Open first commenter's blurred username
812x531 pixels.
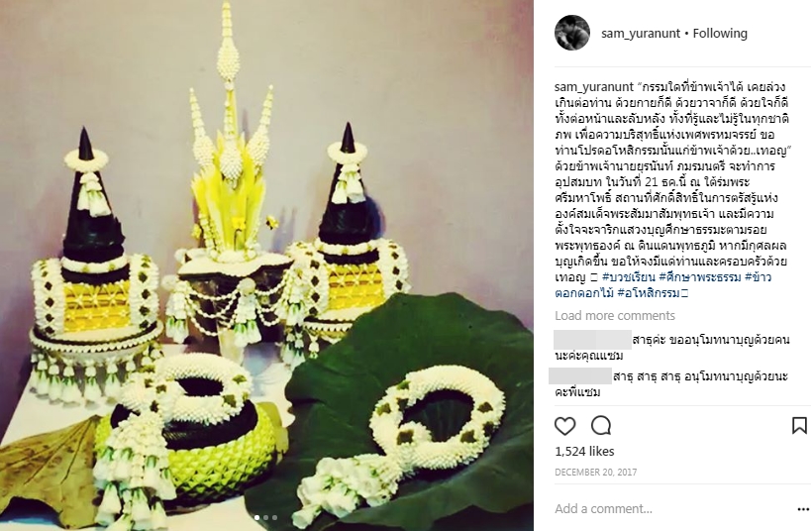click(592, 340)
